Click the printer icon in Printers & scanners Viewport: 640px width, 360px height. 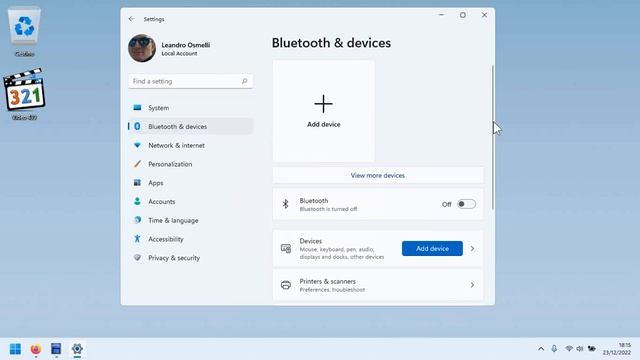click(x=286, y=285)
